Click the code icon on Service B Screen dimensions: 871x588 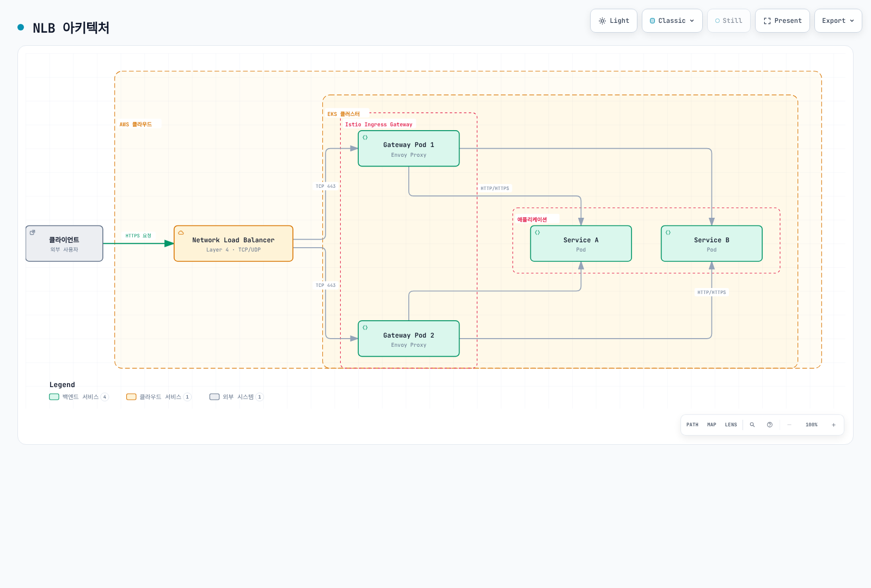[x=668, y=232]
